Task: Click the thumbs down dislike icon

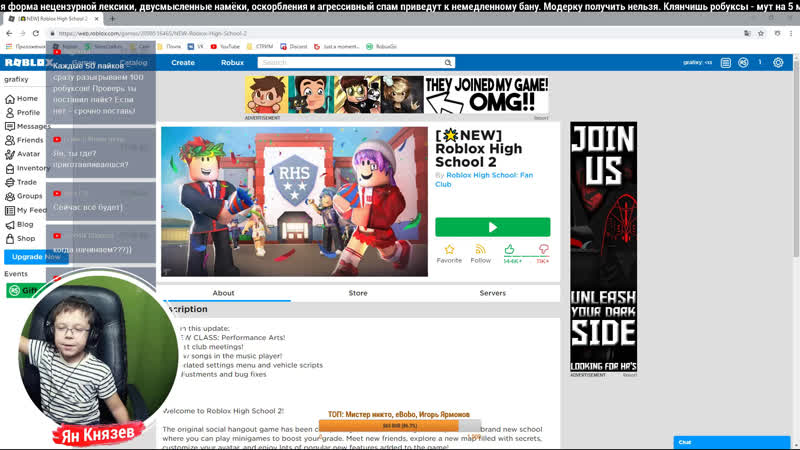Action: tap(543, 249)
